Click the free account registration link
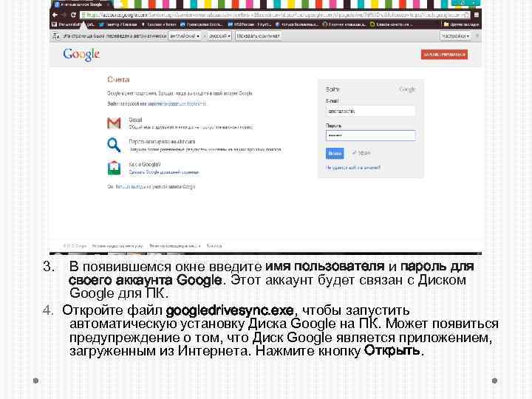Viewport: 532px width, 399px height. click(177, 104)
